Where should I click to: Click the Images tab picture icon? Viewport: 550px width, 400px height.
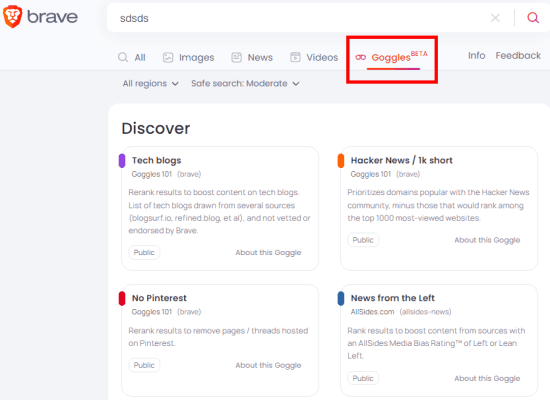pyautogui.click(x=168, y=57)
